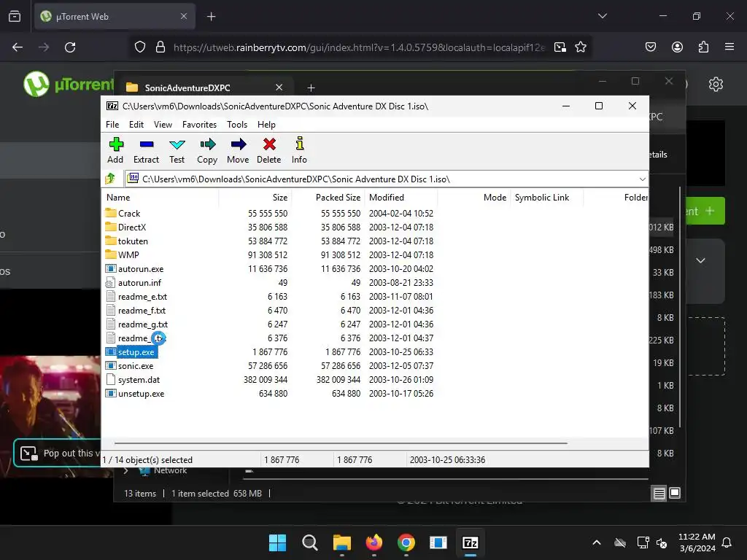Viewport: 747px width, 560px height.
Task: Select the Crack folder
Action: pyautogui.click(x=129, y=214)
